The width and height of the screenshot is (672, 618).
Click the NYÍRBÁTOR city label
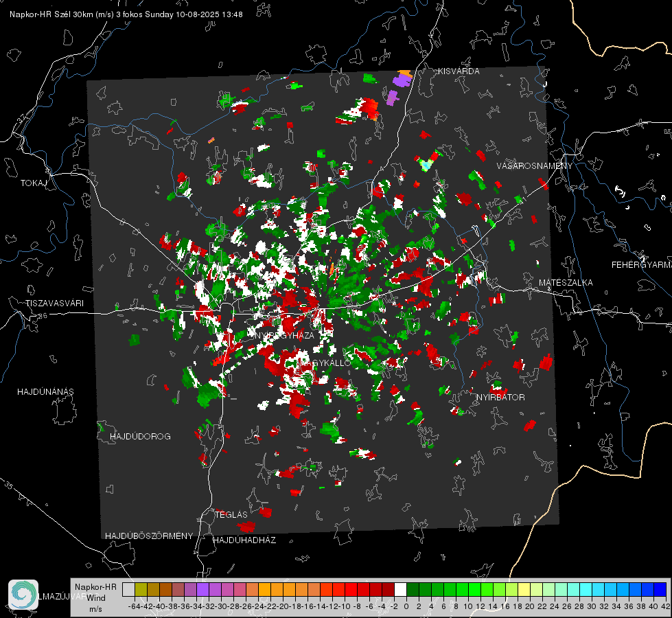click(500, 398)
